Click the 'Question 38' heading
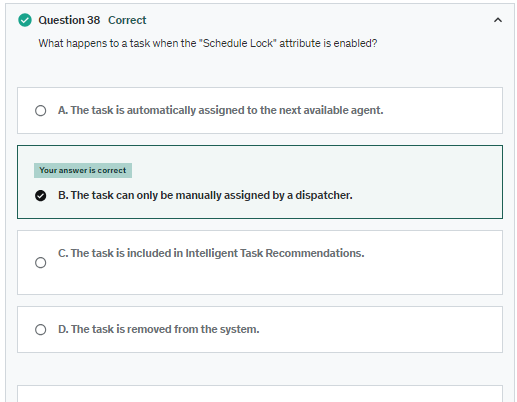This screenshot has width=517, height=402. [x=69, y=20]
